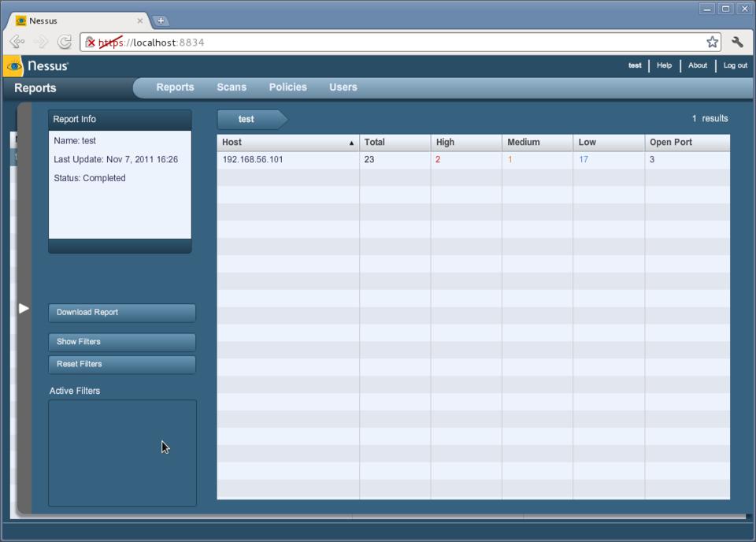Open the browser wrench settings menu
The image size is (756, 542).
coord(738,43)
